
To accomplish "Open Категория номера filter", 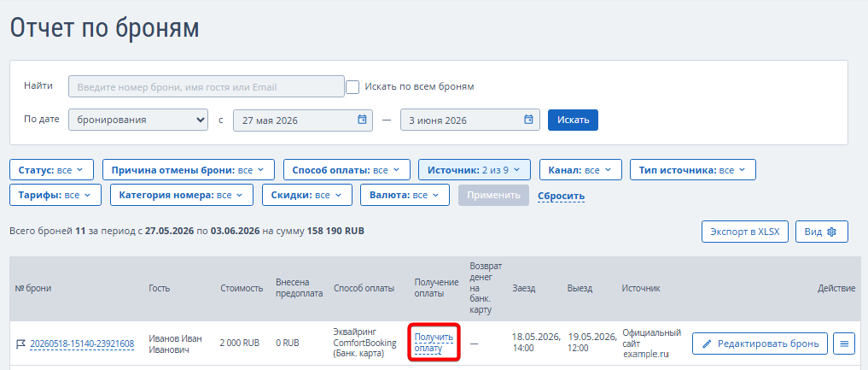I will pyautogui.click(x=182, y=195).
